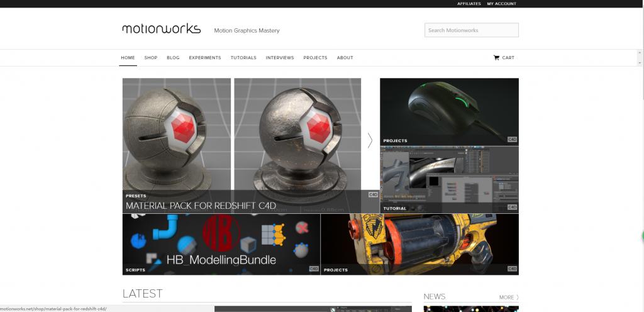Screen dimensions: 644x312
Task: Open the Blog navigation item
Action: pos(173,58)
